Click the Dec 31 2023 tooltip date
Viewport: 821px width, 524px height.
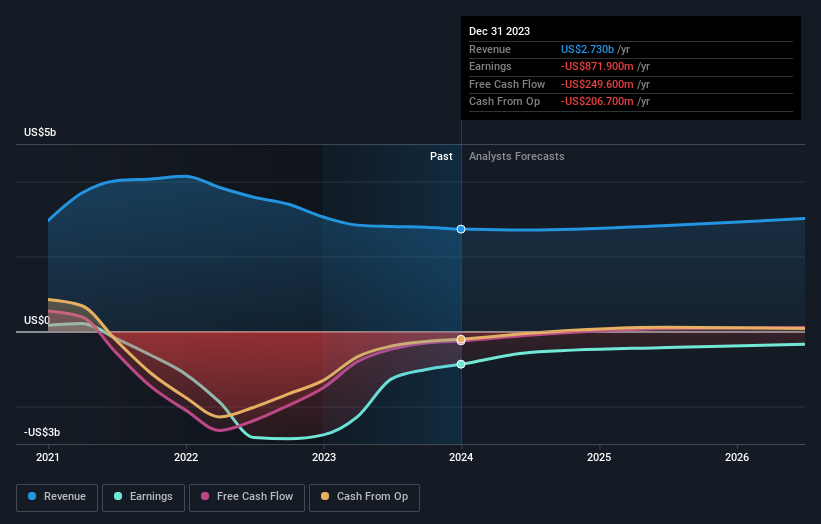[x=499, y=31]
